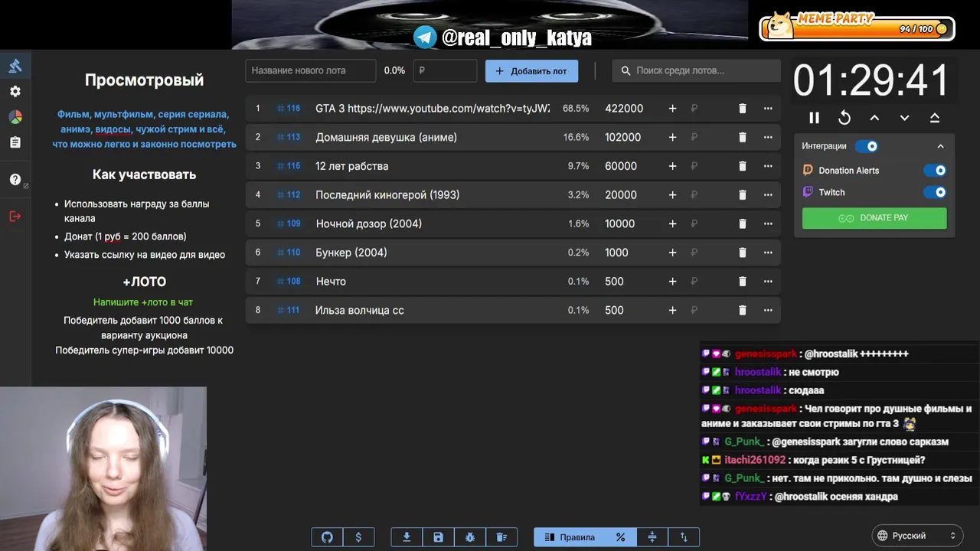Open the Русский language dropdown
This screenshot has width=980, height=551.
click(x=918, y=536)
